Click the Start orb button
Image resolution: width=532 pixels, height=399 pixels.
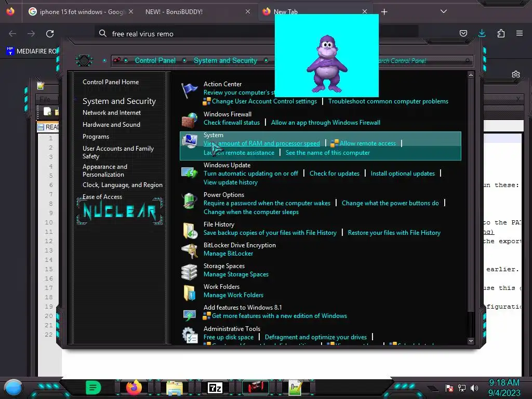click(x=13, y=389)
